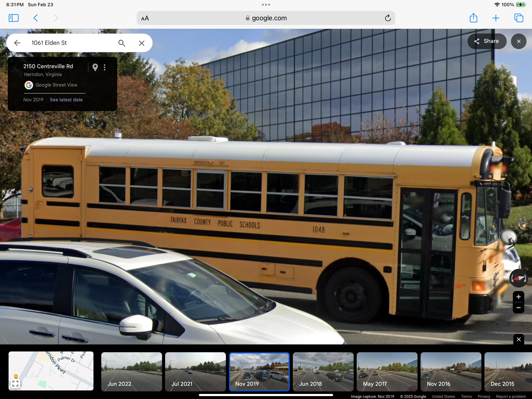The height and width of the screenshot is (399, 532).
Task: Open the three-dot menu in address card
Action: (x=104, y=67)
